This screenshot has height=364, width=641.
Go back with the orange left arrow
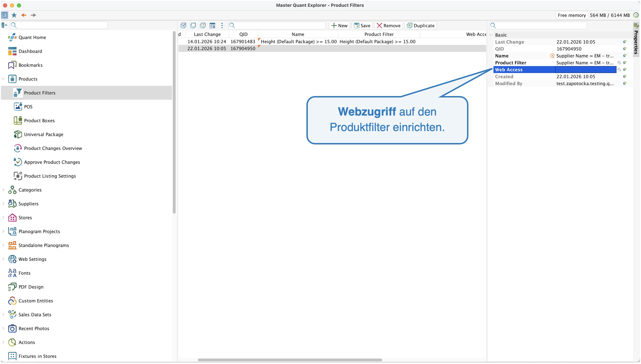(x=24, y=15)
